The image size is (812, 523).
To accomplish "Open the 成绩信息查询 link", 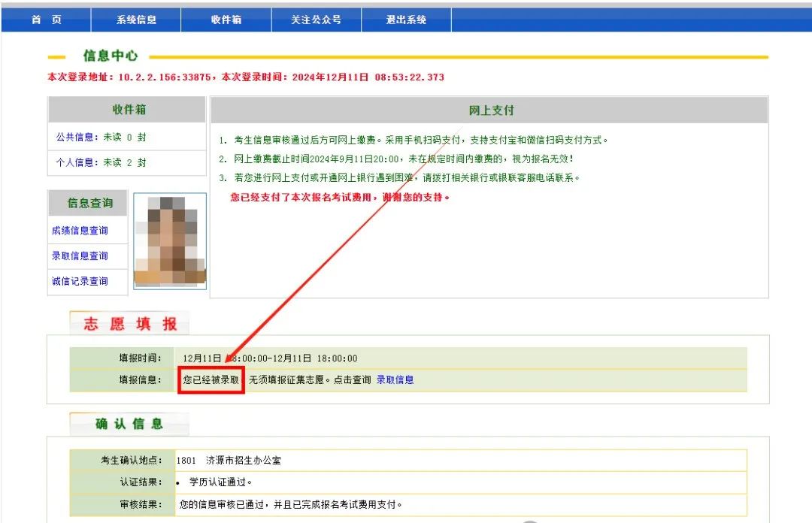I will pos(80,231).
